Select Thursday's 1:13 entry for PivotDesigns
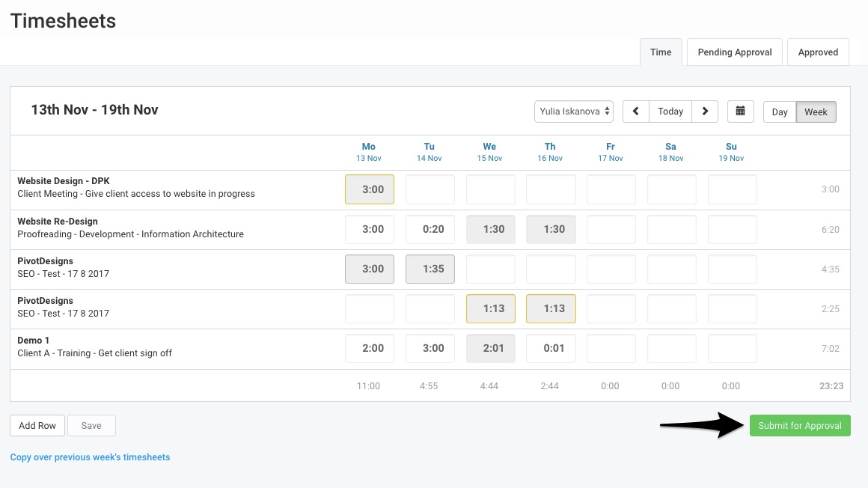868x488 pixels. pos(551,308)
